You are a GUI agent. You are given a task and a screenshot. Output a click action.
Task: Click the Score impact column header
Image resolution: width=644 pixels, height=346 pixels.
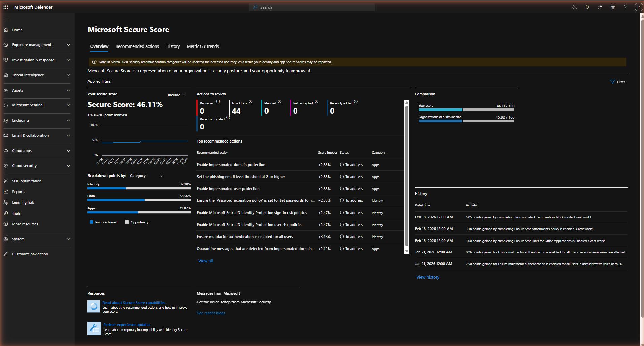pos(327,153)
